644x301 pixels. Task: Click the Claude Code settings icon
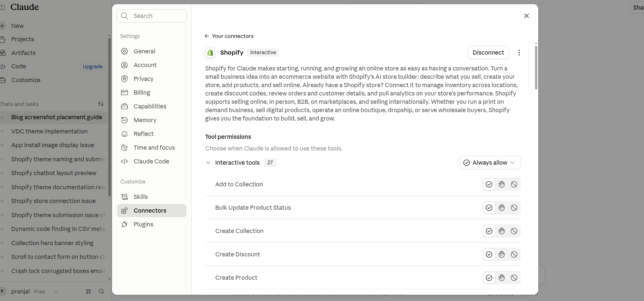(124, 161)
